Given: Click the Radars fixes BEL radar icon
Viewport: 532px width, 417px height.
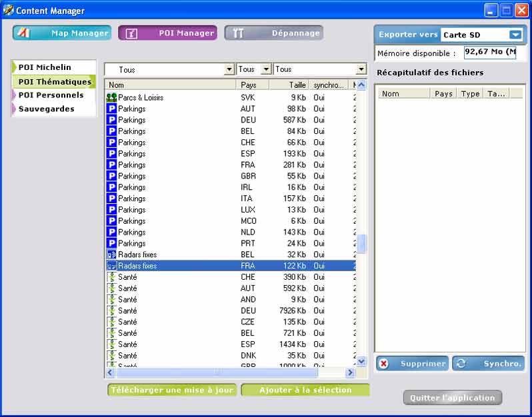Looking at the screenshot, I should pyautogui.click(x=111, y=254).
